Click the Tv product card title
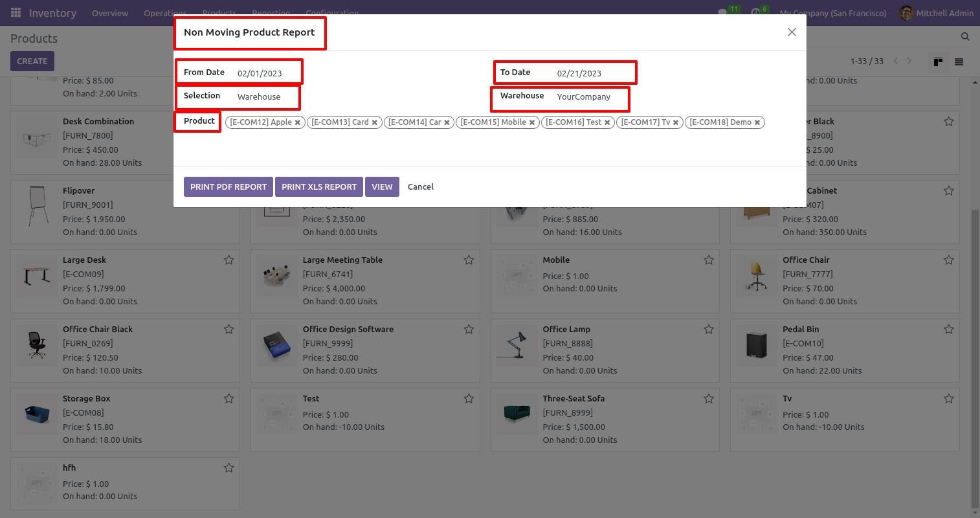 787,398
